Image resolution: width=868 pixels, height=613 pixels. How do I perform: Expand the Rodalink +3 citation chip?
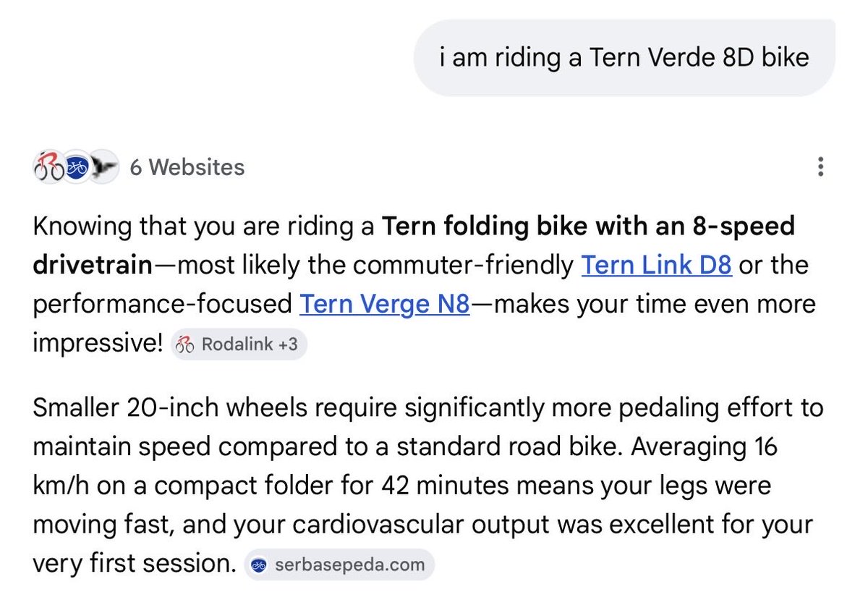click(x=239, y=345)
